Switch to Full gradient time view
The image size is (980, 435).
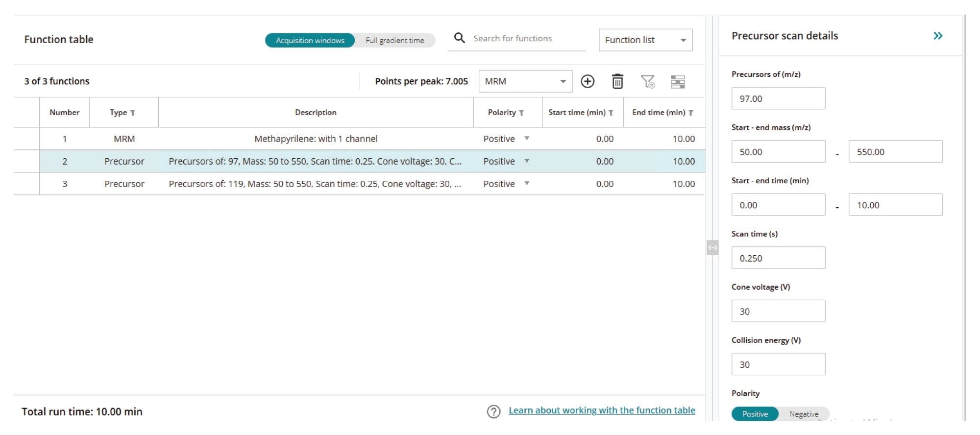click(394, 40)
